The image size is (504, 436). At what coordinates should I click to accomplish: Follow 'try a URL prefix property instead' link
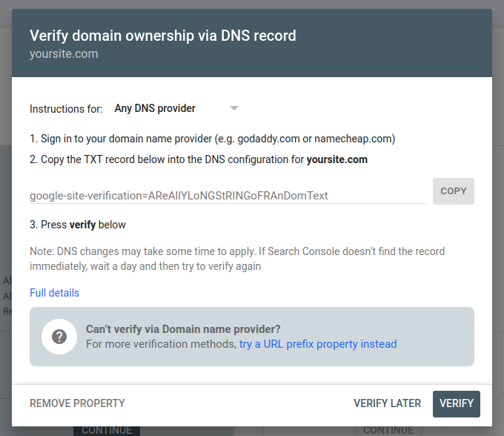(x=318, y=344)
